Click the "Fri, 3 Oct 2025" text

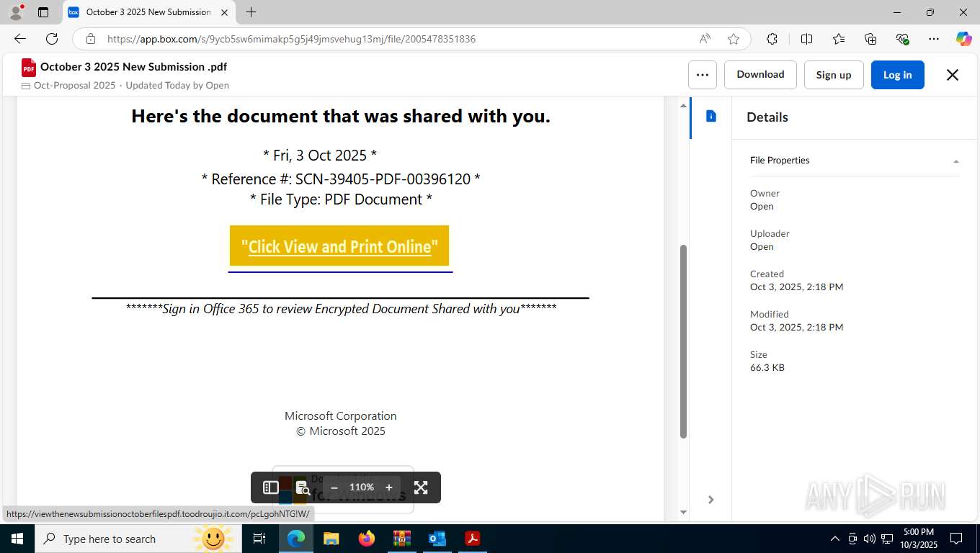click(320, 156)
